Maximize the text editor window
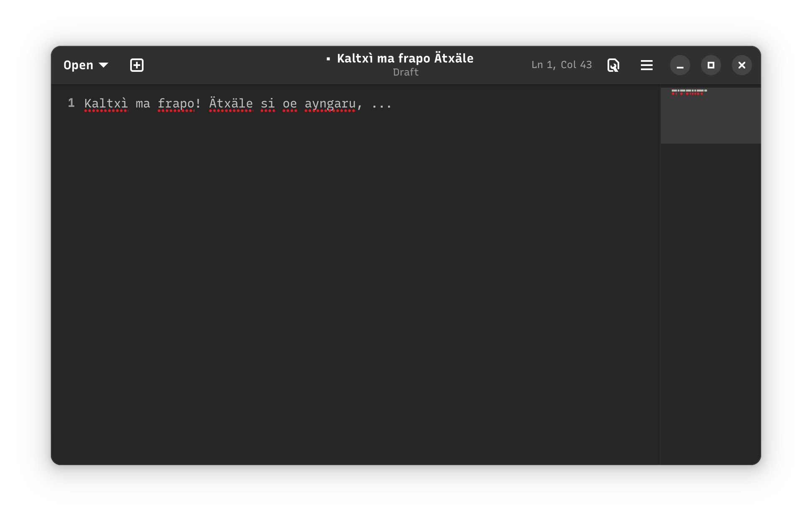812x521 pixels. pos(711,65)
